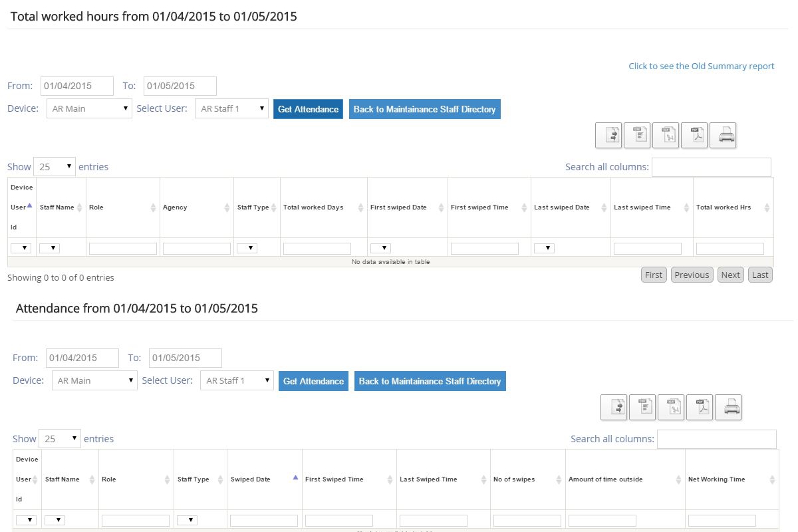
Task: Export Total worked hours table as PDF
Action: [694, 136]
